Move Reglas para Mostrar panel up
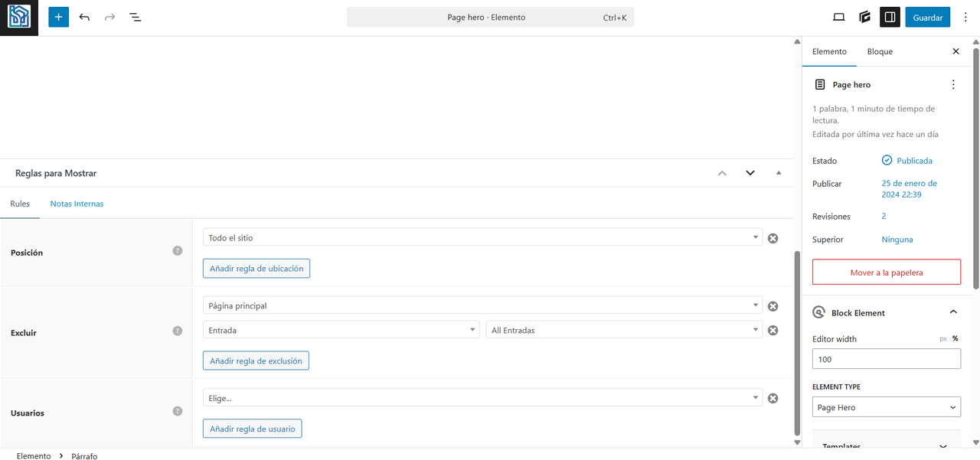Image resolution: width=980 pixels, height=460 pixels. click(x=722, y=173)
